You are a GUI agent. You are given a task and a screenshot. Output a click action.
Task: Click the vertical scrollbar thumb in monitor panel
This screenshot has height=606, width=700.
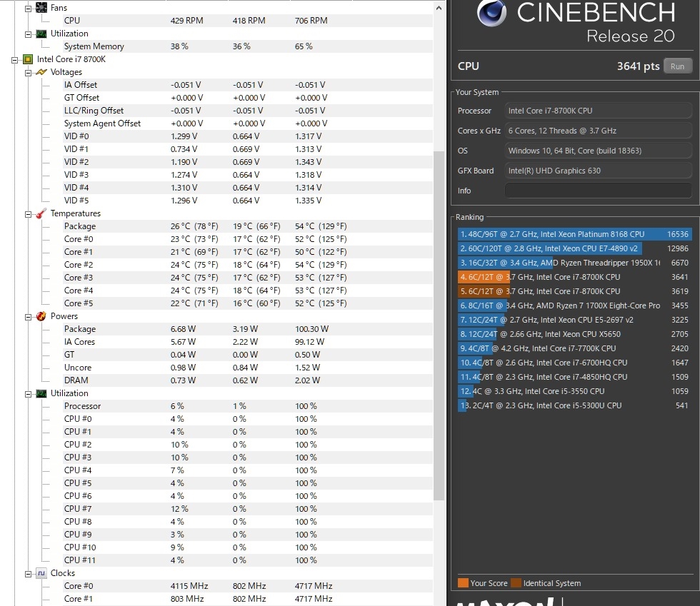click(x=439, y=325)
